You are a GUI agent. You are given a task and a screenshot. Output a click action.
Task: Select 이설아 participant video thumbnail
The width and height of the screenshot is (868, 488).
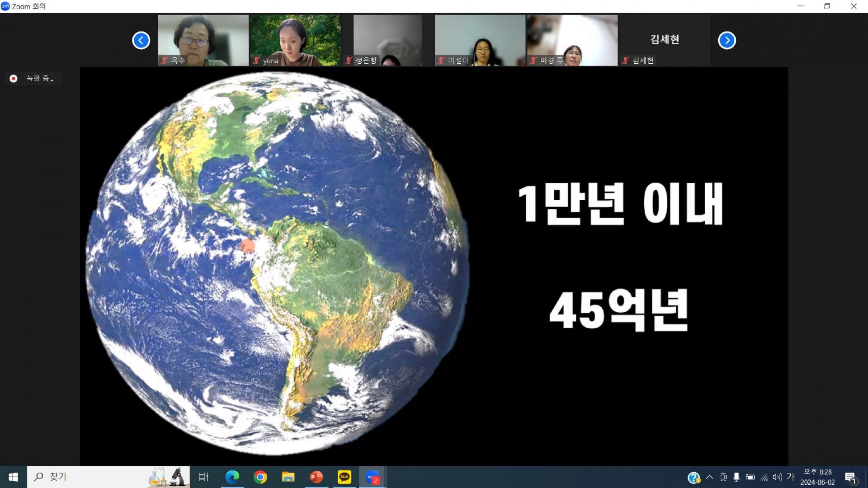pyautogui.click(x=480, y=40)
